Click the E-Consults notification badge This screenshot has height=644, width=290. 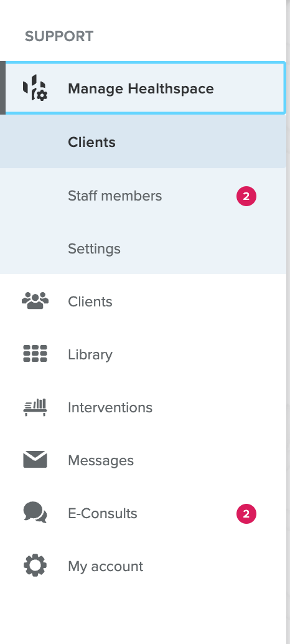click(x=246, y=514)
